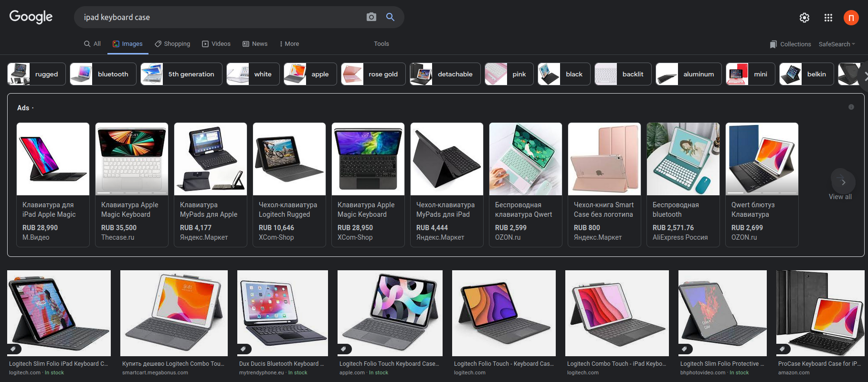
Task: Open ProCase Keyboard Case amazon image
Action: [820, 313]
